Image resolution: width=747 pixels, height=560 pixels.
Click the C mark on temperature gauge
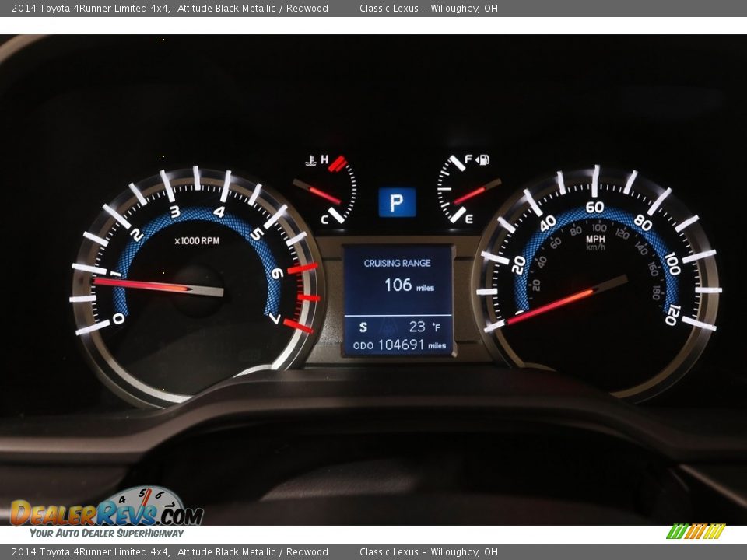click(x=324, y=219)
